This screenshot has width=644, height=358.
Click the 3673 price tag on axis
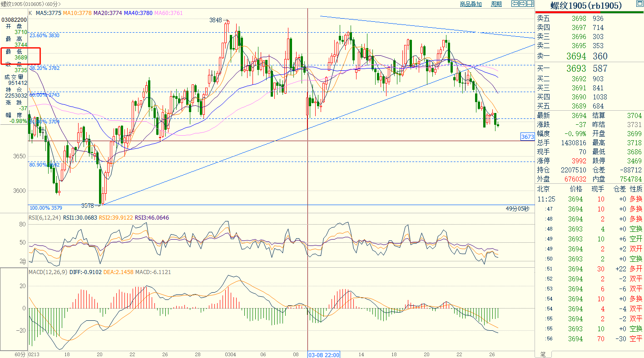[x=527, y=137]
